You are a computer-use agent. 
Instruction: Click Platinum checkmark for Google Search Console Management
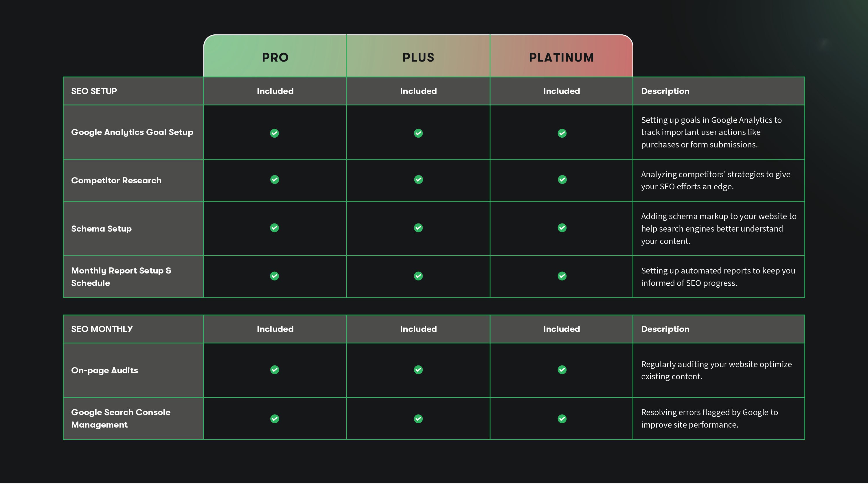[x=562, y=419]
